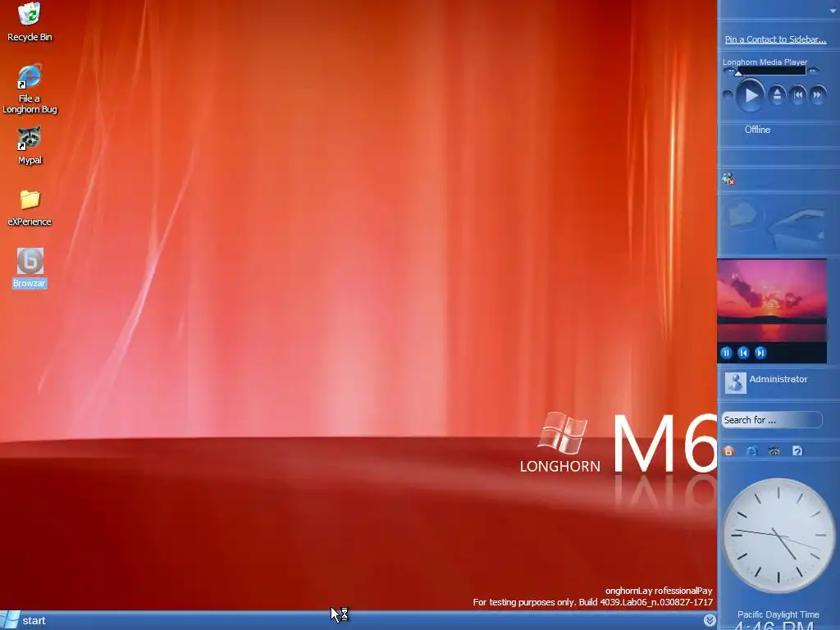Click the Pacific Daylight Time label
This screenshot has height=630, width=840.
pyautogui.click(x=778, y=614)
